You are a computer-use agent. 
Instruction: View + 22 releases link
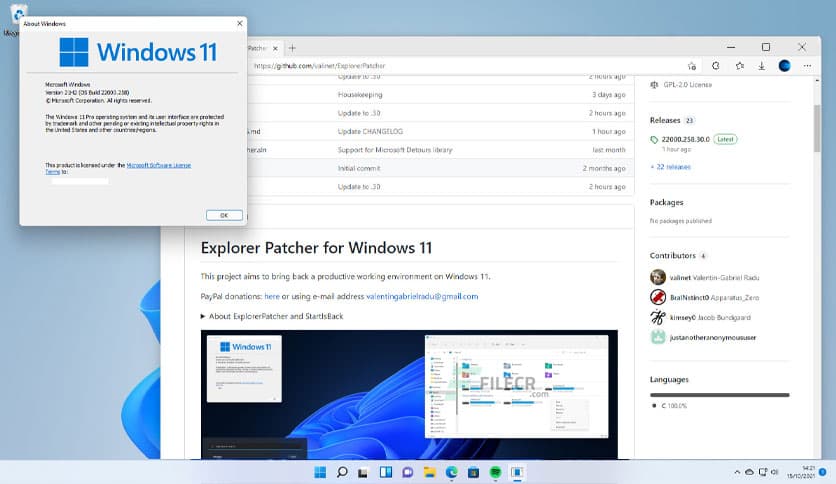(670, 167)
